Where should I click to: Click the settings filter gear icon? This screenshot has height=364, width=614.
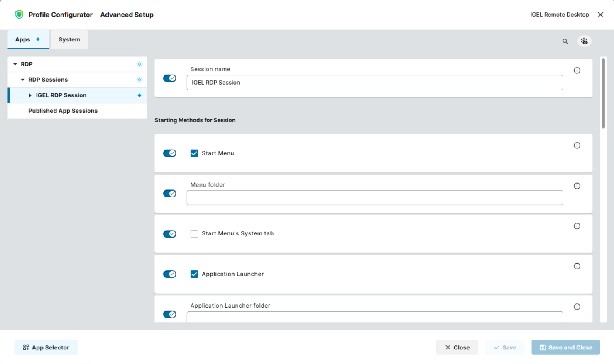(x=584, y=41)
